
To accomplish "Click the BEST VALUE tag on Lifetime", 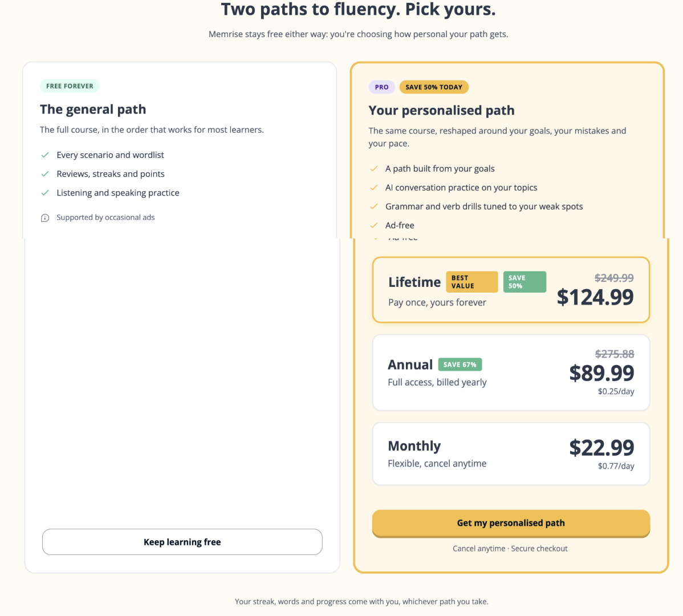I will coord(471,282).
